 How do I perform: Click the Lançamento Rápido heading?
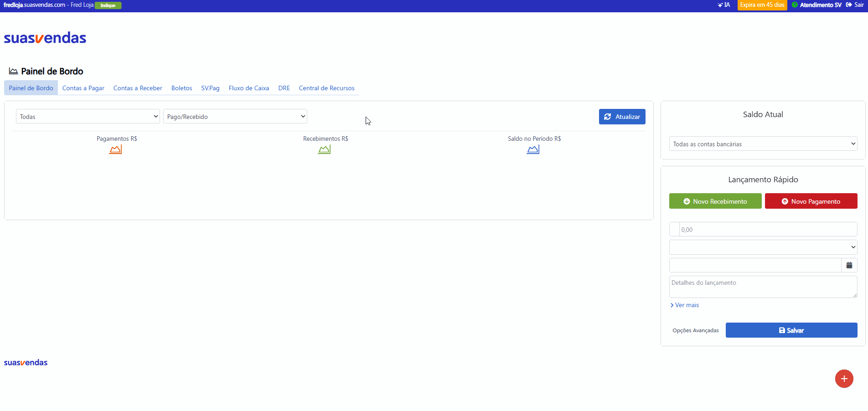(763, 180)
